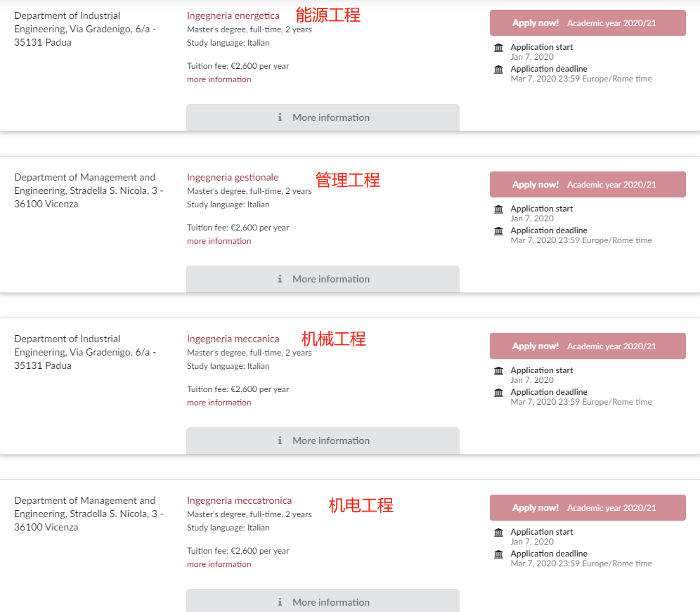Follow the tuition 'more information' link under Ingegneria meccanica
The height and width of the screenshot is (612, 700).
[219, 403]
